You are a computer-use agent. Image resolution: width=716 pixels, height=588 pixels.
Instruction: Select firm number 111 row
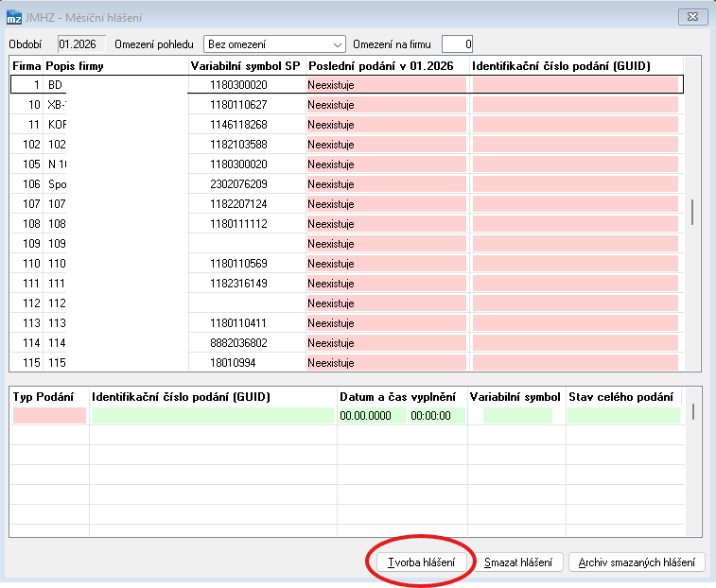tap(347, 284)
